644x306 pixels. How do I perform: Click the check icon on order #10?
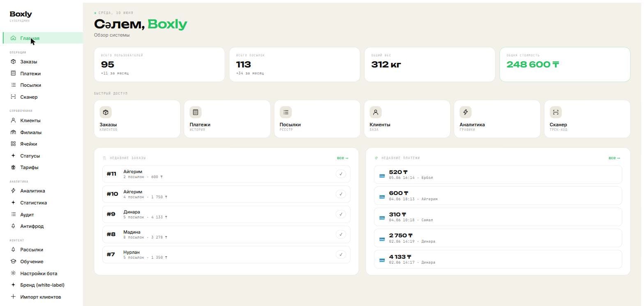click(341, 194)
